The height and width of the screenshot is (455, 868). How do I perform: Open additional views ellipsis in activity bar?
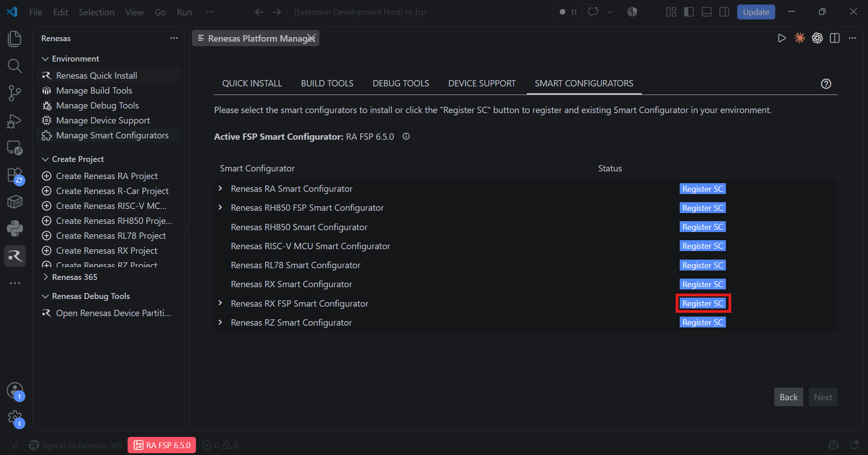(15, 283)
